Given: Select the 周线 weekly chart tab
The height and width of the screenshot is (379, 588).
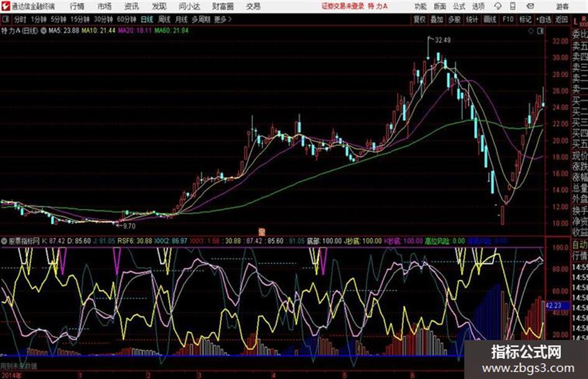Looking at the screenshot, I should coord(164,19).
